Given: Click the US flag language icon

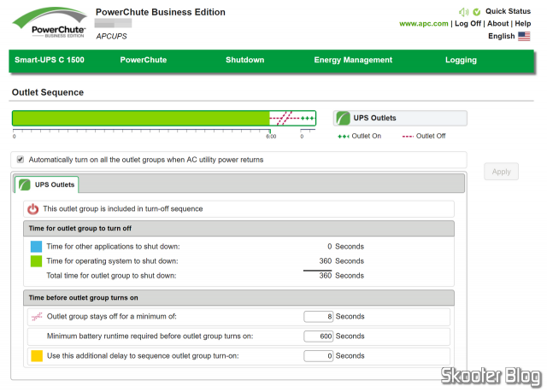Looking at the screenshot, I should click(524, 36).
